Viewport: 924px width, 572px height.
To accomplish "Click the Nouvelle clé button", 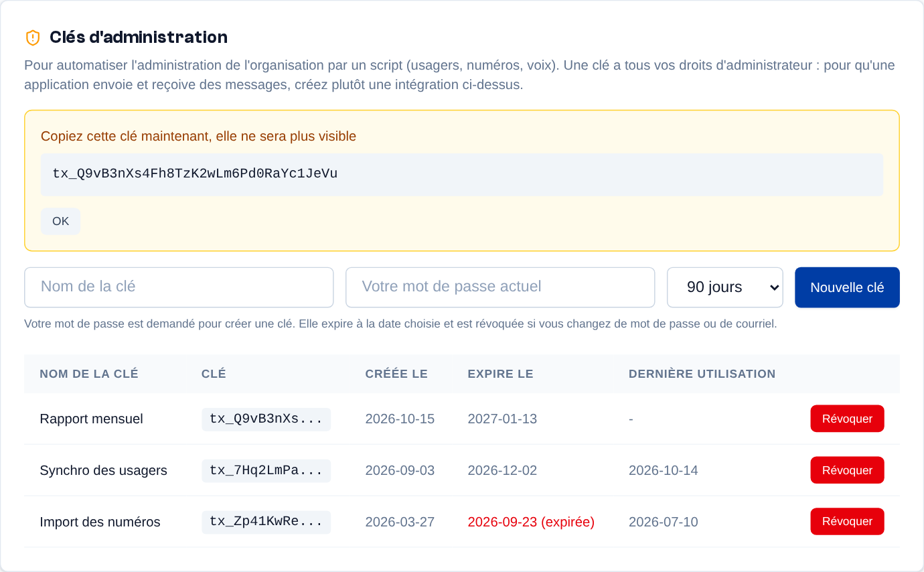I will 847,287.
